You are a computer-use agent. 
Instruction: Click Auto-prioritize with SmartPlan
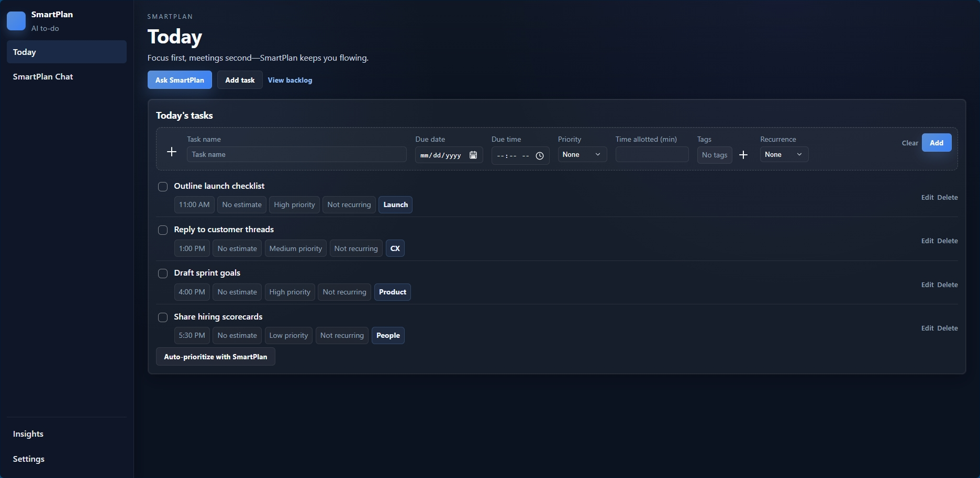pyautogui.click(x=216, y=357)
